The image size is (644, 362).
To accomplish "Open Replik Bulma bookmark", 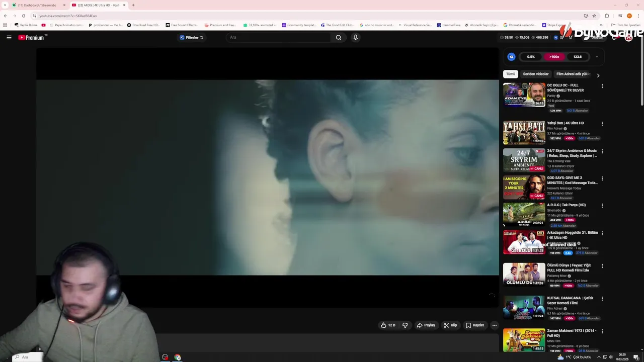I will 26,25.
